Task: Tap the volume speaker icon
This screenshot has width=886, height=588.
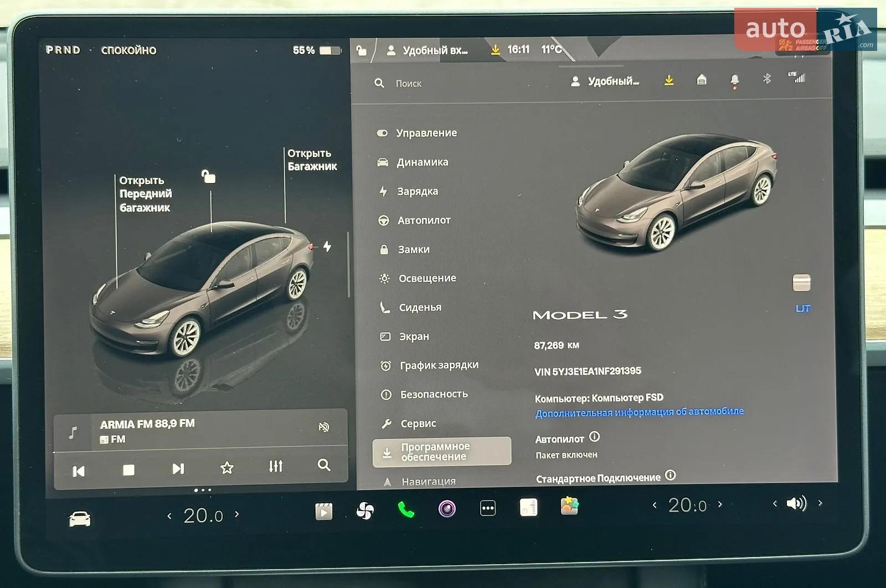Action: (796, 503)
